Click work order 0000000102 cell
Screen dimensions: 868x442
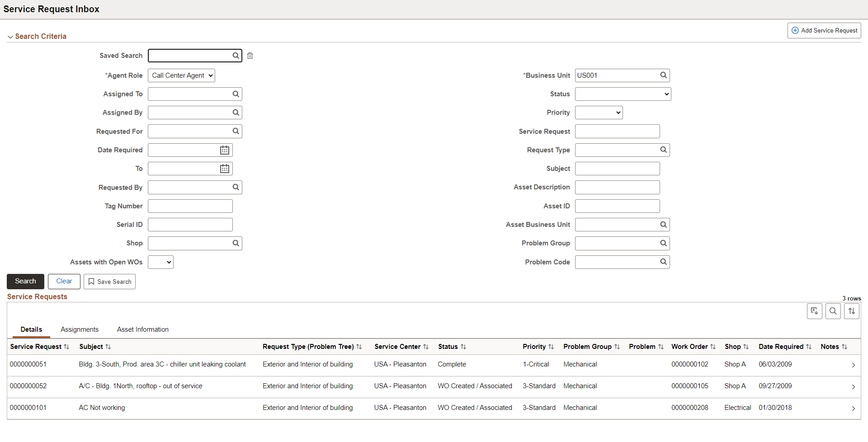(690, 364)
